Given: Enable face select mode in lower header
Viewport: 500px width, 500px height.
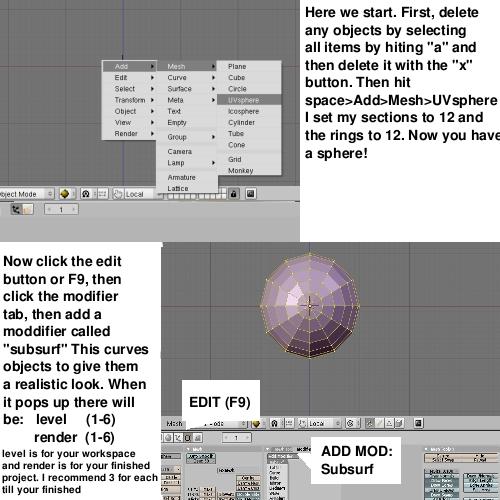Looking at the screenshot, I should pyautogui.click(x=389, y=423).
